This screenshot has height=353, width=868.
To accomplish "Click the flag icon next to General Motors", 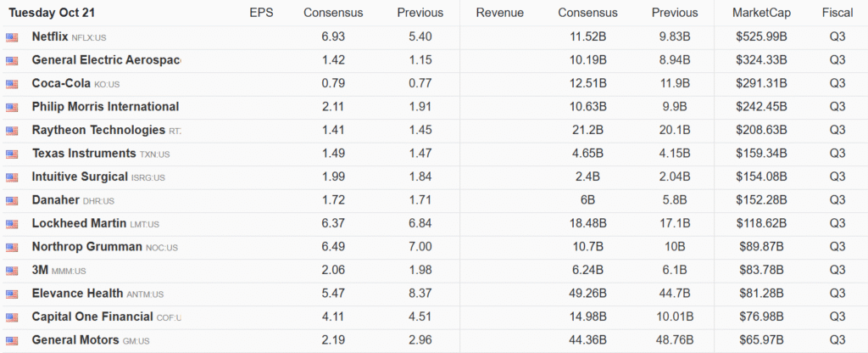I will 12,340.
